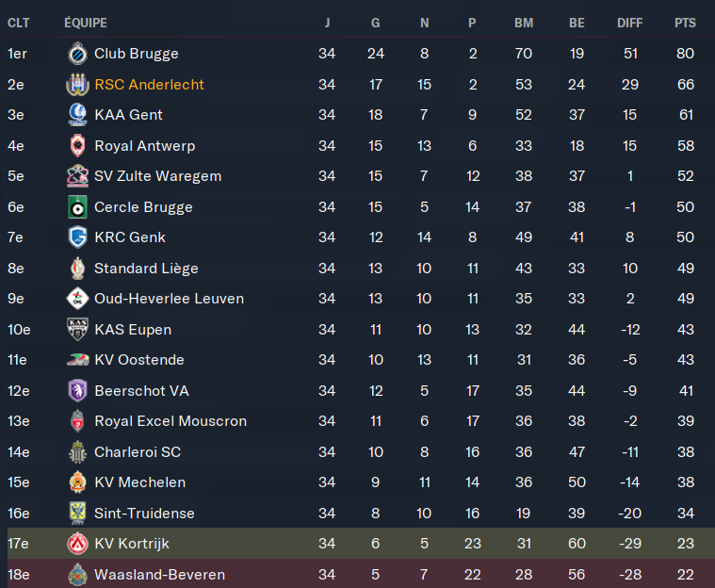Click the KV Kortrijk red crest
The height and width of the screenshot is (588, 715).
coord(76,544)
